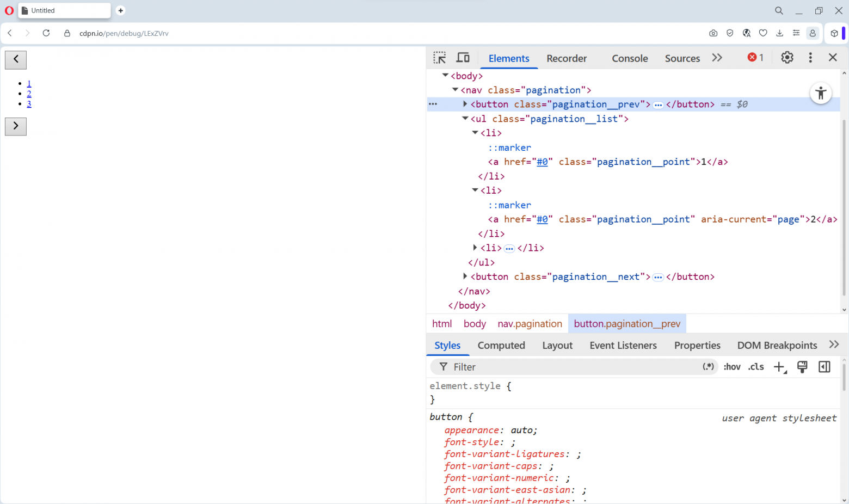The image size is (849, 504).
Task: Open Opera snapshot camera icon
Action: pyautogui.click(x=713, y=33)
